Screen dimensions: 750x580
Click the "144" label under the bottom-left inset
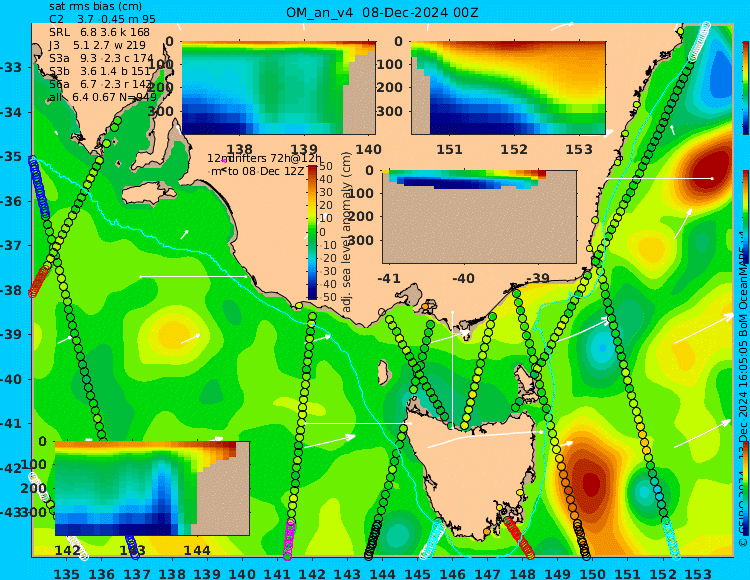(x=197, y=550)
